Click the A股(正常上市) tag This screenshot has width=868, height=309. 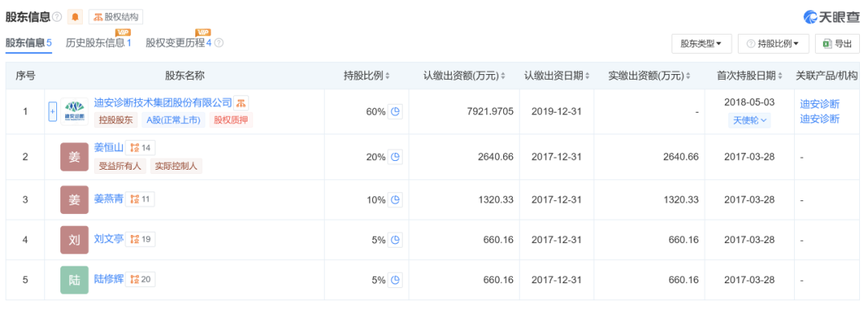(x=174, y=120)
